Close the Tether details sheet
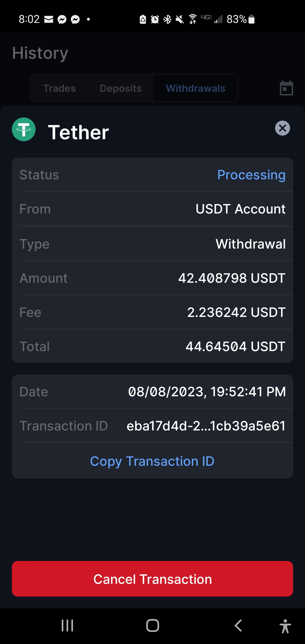The image size is (305, 644). coord(282,128)
